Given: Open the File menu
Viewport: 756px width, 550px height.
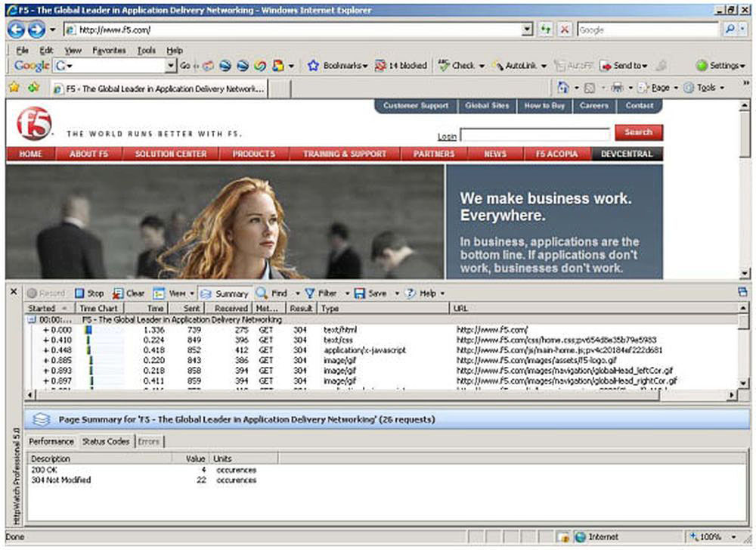Looking at the screenshot, I should (x=22, y=50).
